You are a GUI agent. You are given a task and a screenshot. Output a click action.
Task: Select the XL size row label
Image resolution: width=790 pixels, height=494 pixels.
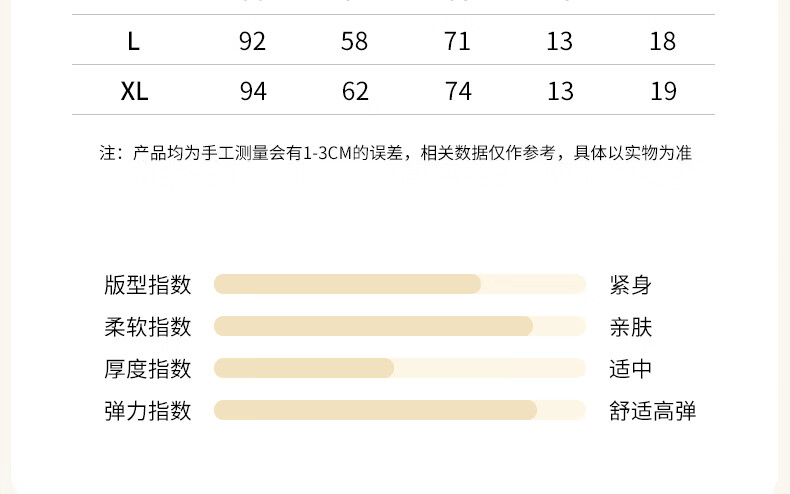134,92
